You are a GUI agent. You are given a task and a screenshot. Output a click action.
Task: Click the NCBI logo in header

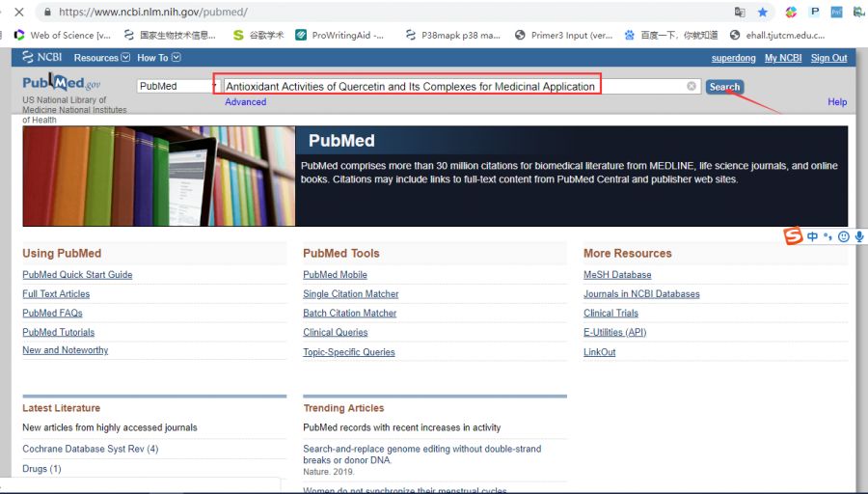[42, 58]
